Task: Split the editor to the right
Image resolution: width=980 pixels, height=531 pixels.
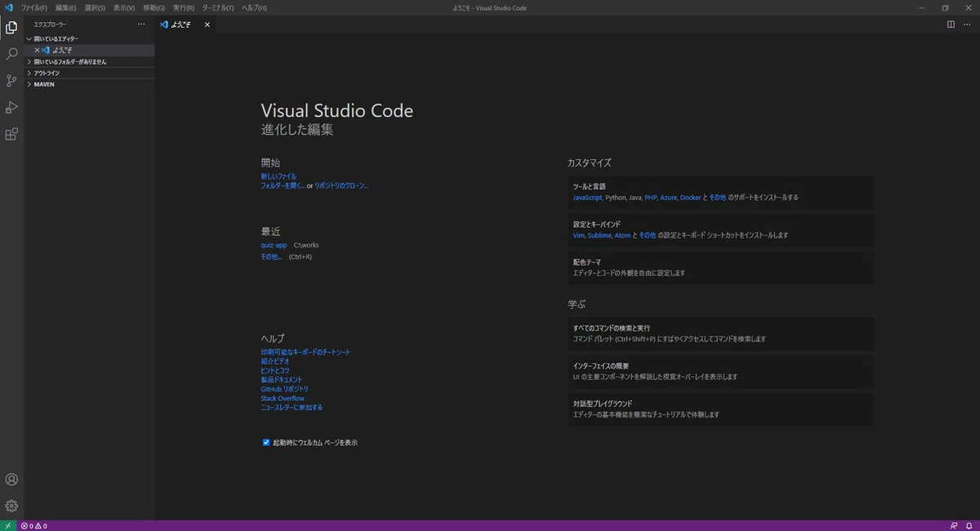Action: pyautogui.click(x=951, y=25)
